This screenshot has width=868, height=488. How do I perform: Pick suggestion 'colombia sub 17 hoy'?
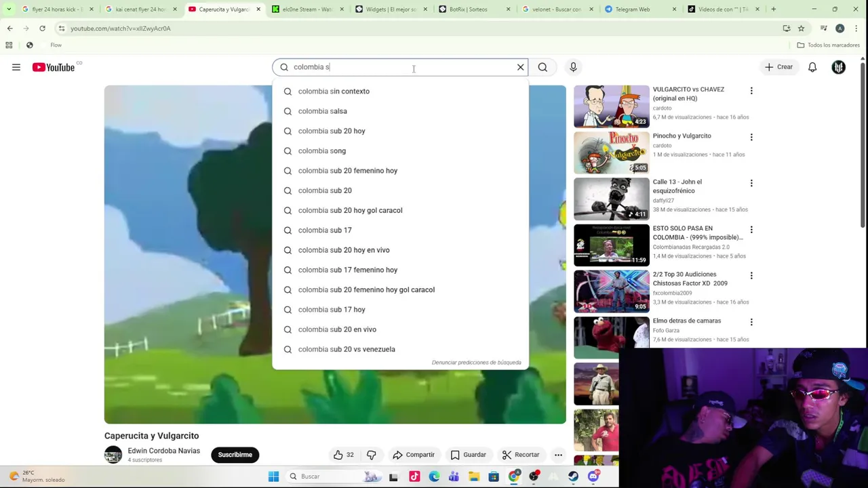pyautogui.click(x=400, y=309)
